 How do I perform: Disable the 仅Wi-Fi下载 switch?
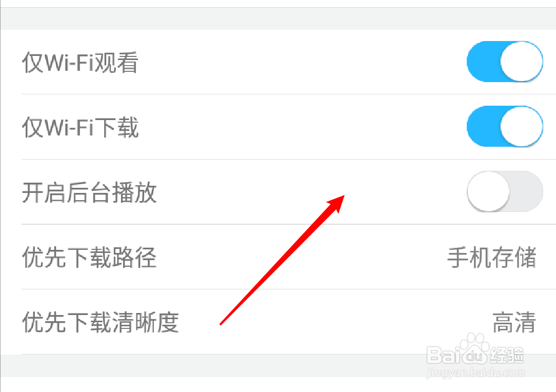[505, 127]
